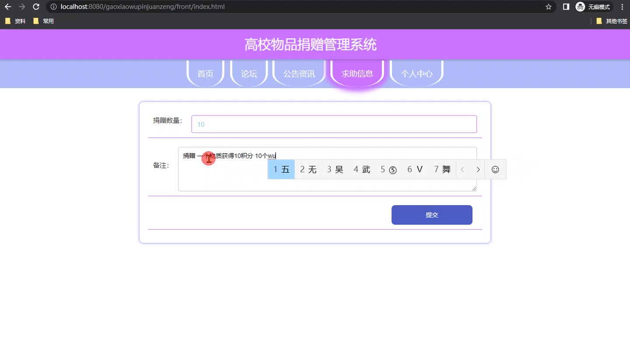Open the 常用 bookmarks folder
630x364 pixels.
(x=43, y=21)
